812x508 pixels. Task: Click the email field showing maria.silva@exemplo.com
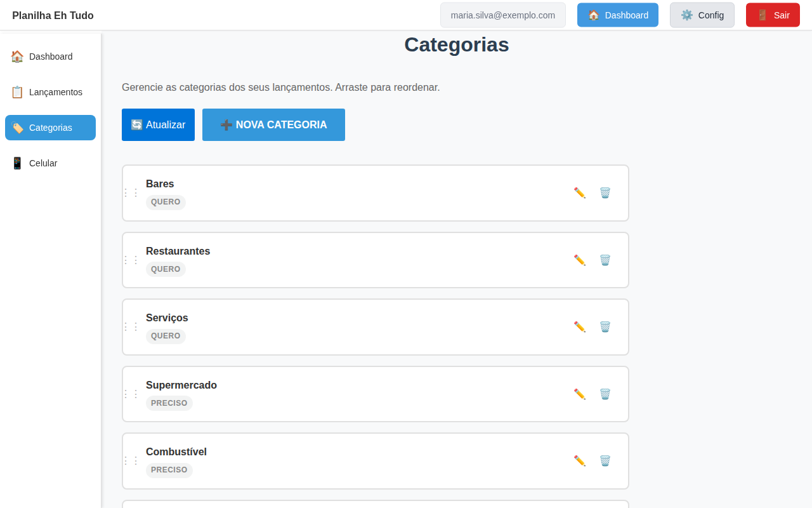pos(502,15)
